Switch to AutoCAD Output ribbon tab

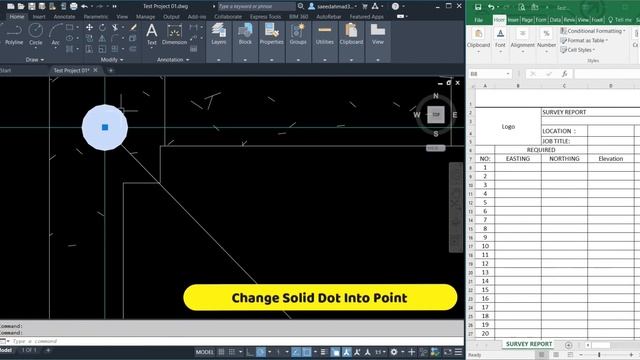tap(171, 17)
